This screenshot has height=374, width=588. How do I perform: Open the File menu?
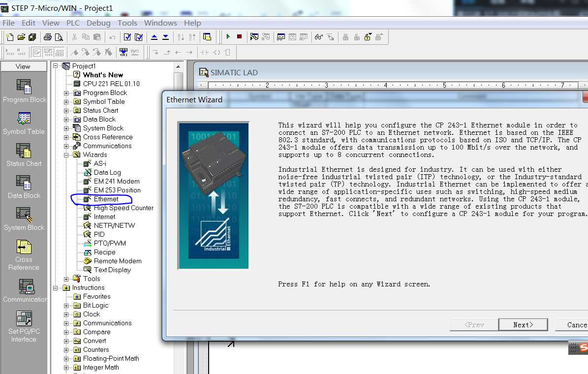click(x=9, y=23)
